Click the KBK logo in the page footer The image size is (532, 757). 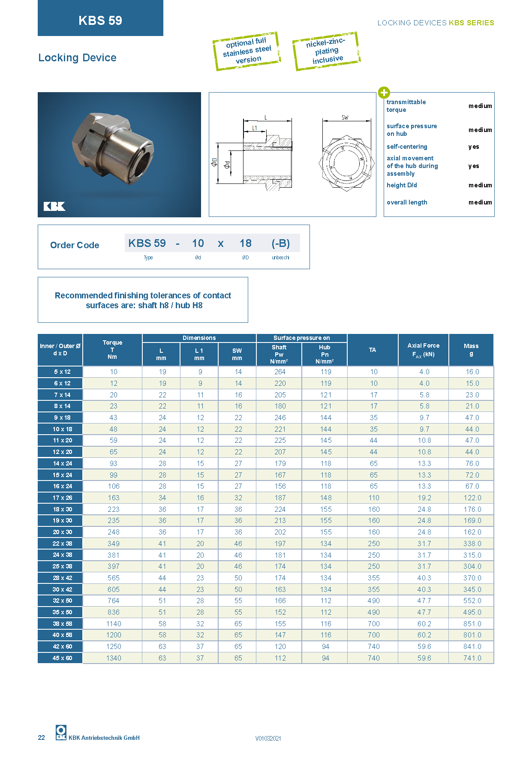coord(61,732)
